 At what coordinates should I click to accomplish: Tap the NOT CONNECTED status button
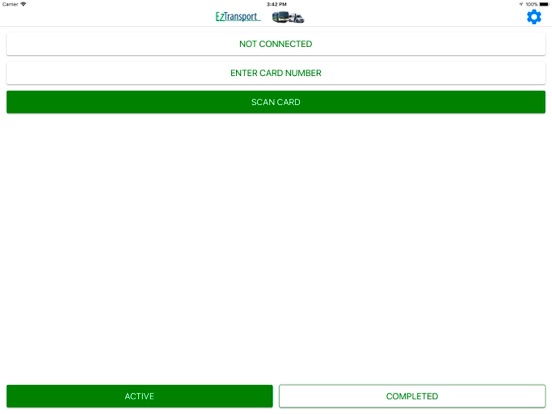coord(276,44)
